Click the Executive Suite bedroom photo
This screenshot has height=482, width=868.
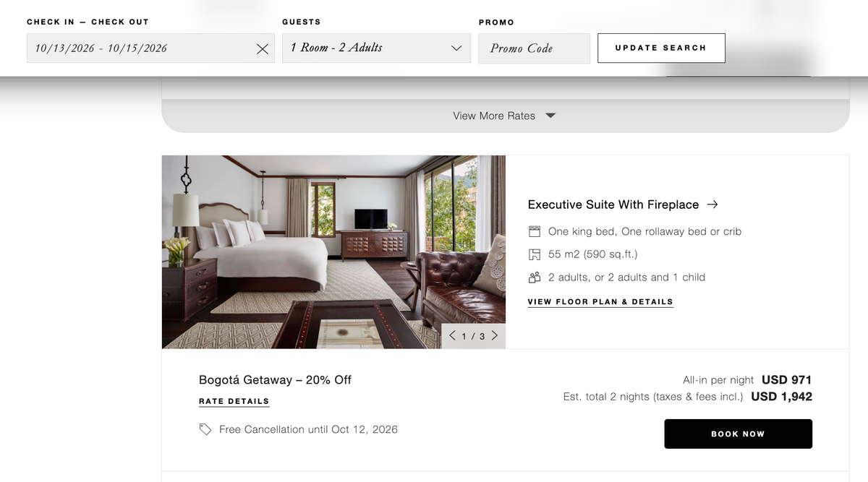tap(333, 252)
